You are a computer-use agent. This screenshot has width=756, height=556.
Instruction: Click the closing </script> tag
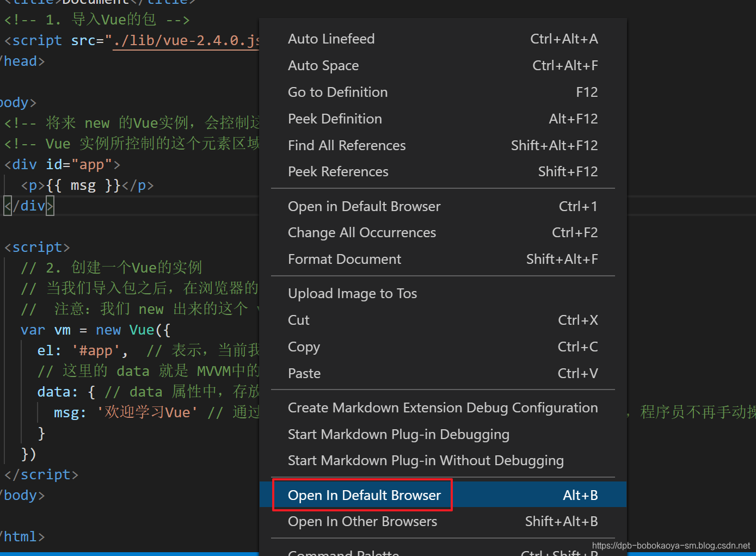click(x=41, y=475)
